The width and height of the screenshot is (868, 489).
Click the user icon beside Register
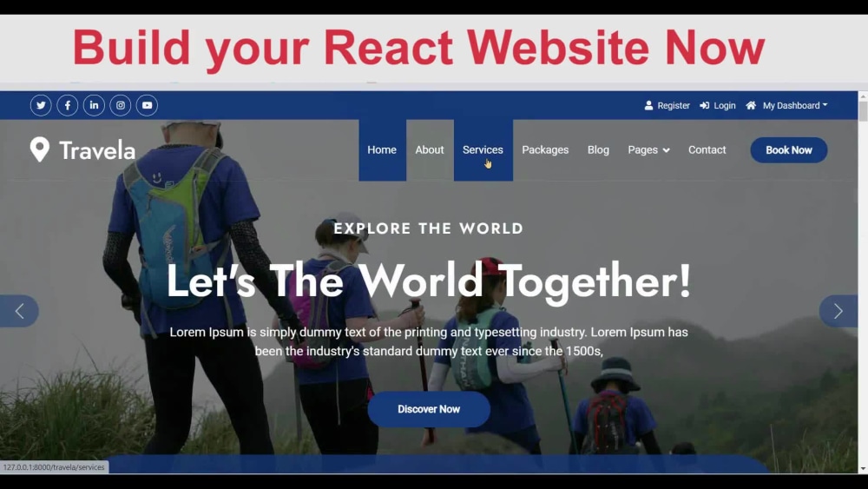coord(648,105)
